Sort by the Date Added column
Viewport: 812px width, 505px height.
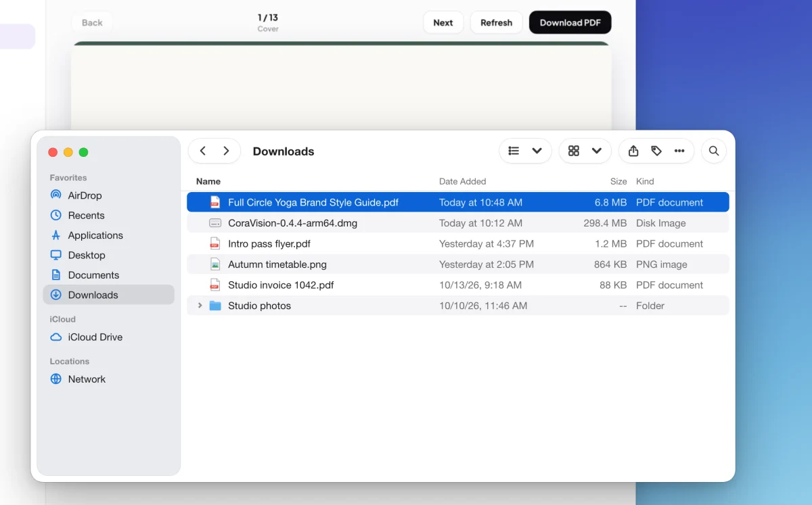(462, 181)
